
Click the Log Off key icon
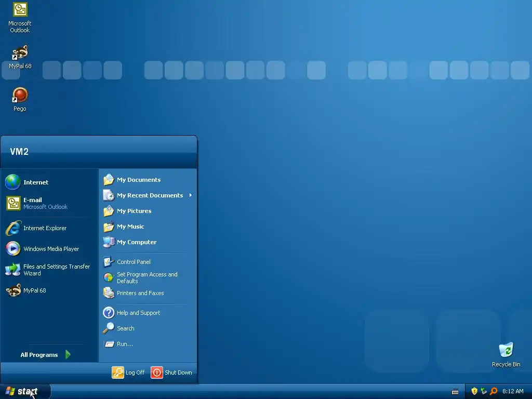point(118,372)
